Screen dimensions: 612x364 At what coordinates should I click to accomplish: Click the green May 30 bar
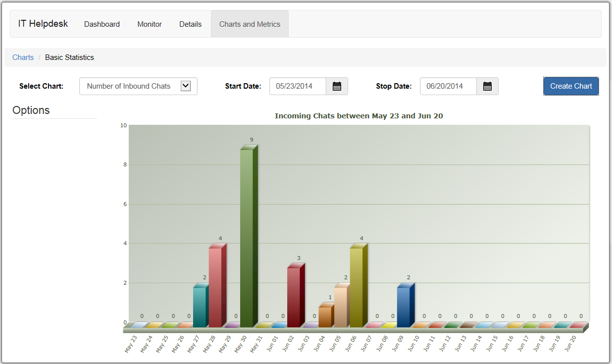249,237
